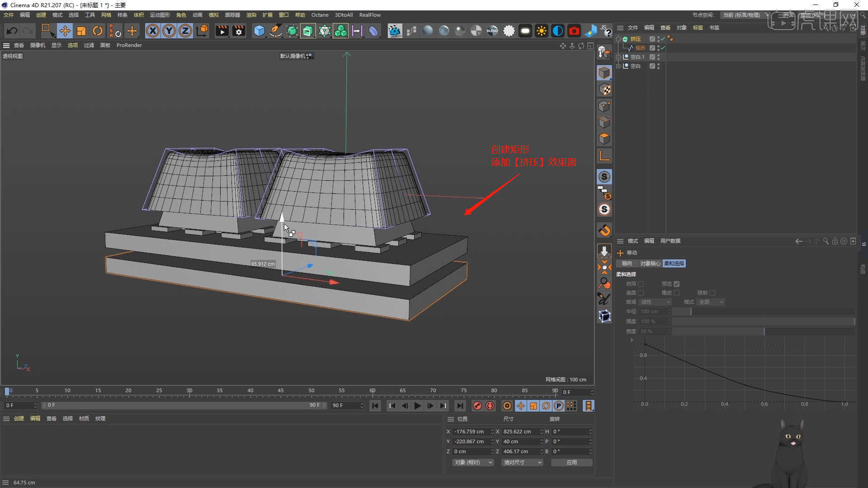Image resolution: width=868 pixels, height=488 pixels.
Task: Click the Make Editable icon in the left palette
Action: click(604, 52)
